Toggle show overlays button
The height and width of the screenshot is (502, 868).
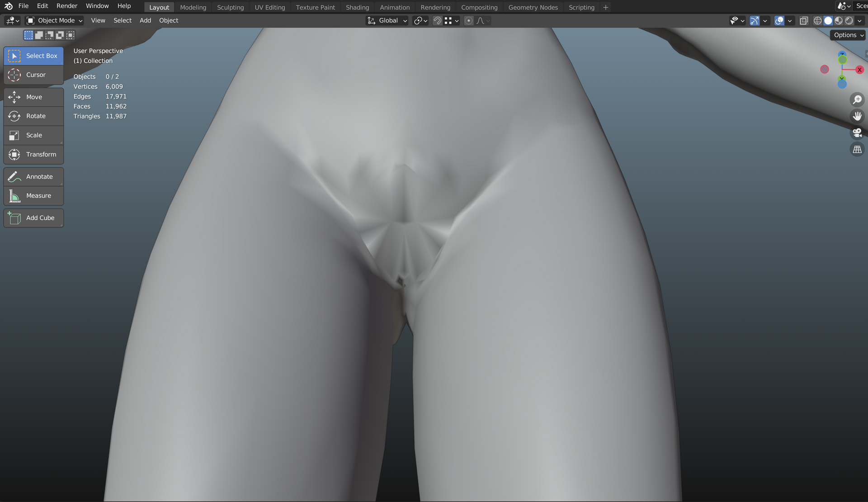pyautogui.click(x=779, y=21)
